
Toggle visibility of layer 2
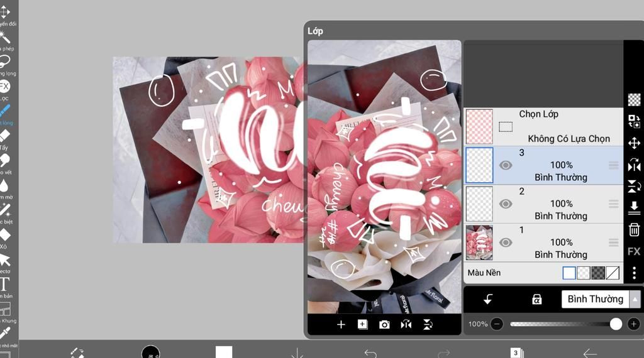pyautogui.click(x=506, y=204)
